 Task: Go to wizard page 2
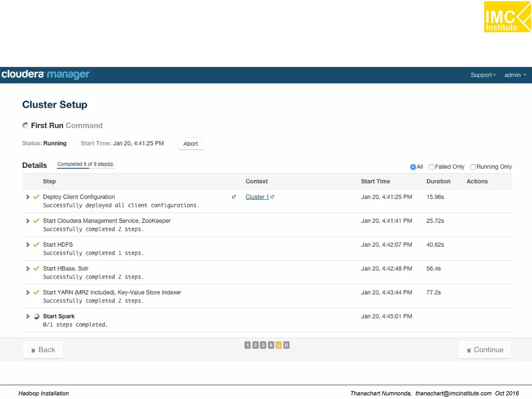pos(255,345)
